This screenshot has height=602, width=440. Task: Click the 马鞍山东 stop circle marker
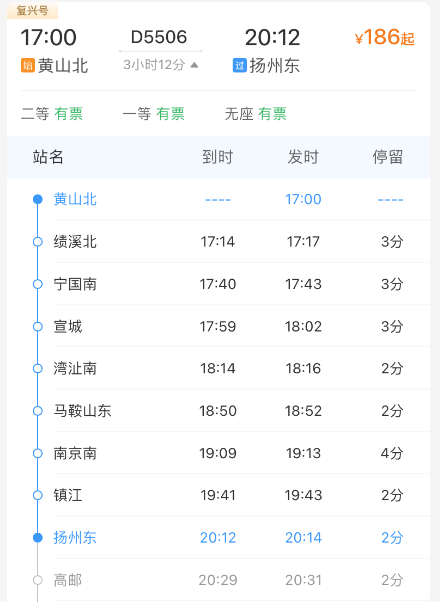38,411
